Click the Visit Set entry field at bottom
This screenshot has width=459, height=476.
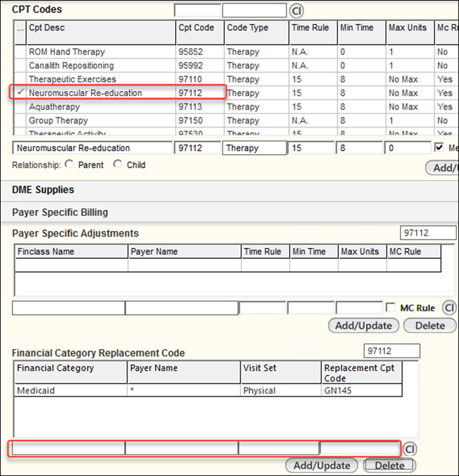[x=279, y=448]
